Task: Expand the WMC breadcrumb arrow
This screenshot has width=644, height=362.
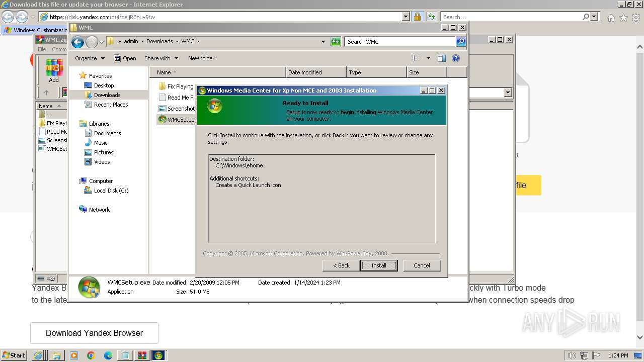Action: 198,41
